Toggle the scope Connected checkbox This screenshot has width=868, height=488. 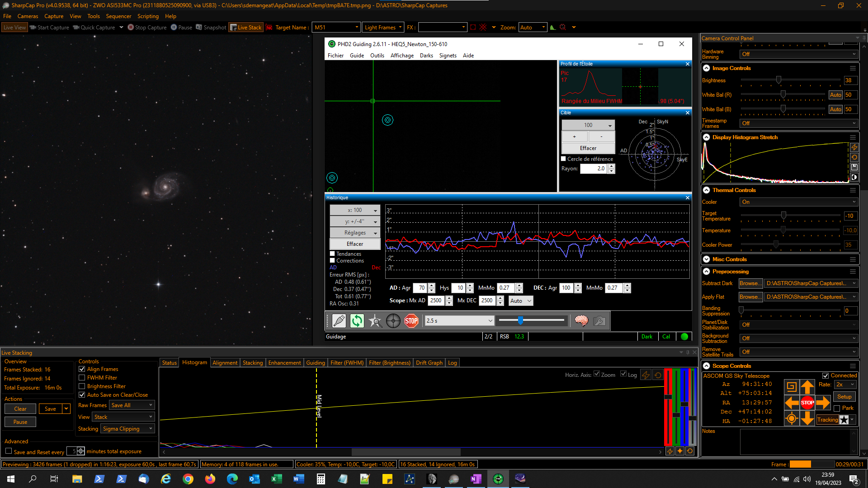click(826, 375)
